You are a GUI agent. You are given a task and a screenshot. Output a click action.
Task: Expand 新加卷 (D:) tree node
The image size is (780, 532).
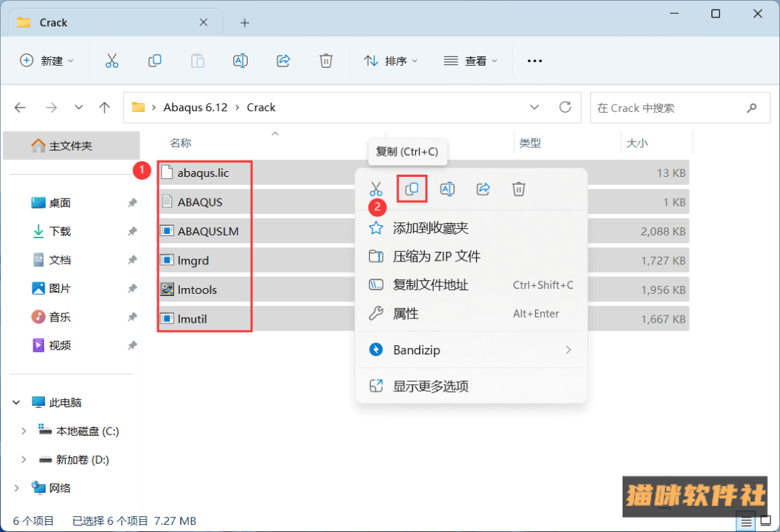[x=23, y=459]
